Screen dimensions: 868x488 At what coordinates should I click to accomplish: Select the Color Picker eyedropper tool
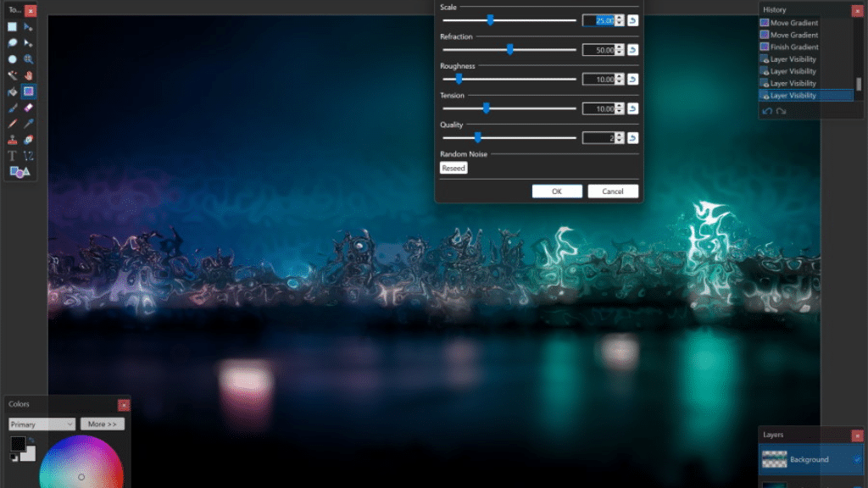pyautogui.click(x=28, y=124)
